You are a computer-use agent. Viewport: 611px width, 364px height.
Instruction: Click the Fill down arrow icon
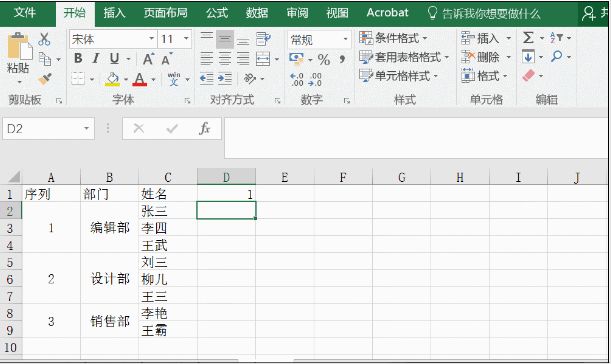tap(528, 57)
